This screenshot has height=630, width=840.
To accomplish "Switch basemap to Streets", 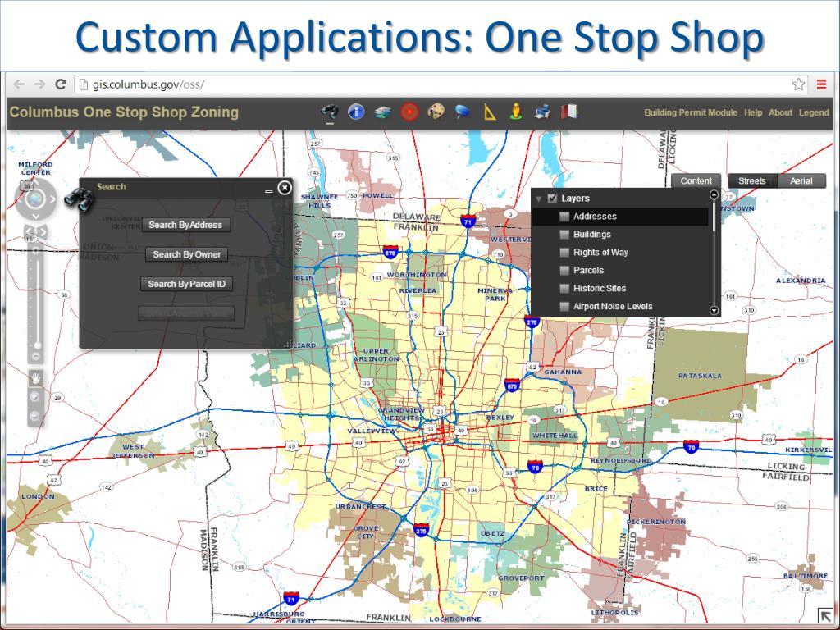I will [x=751, y=181].
